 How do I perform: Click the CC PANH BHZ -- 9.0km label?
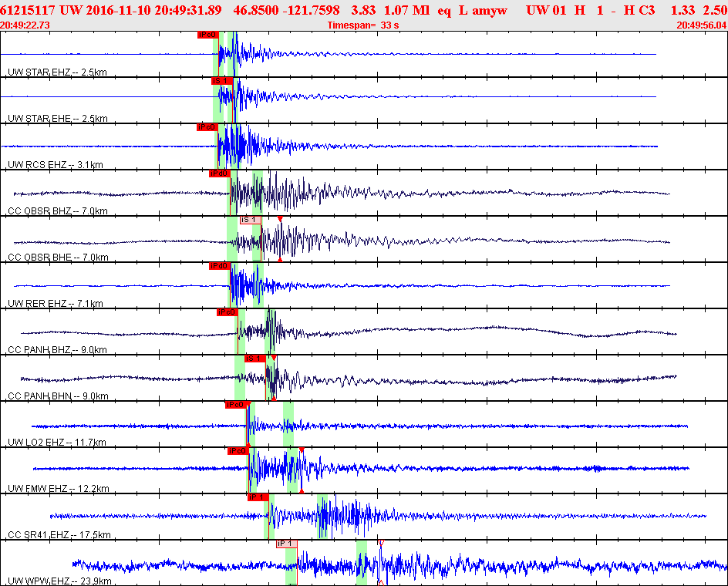[x=58, y=350]
